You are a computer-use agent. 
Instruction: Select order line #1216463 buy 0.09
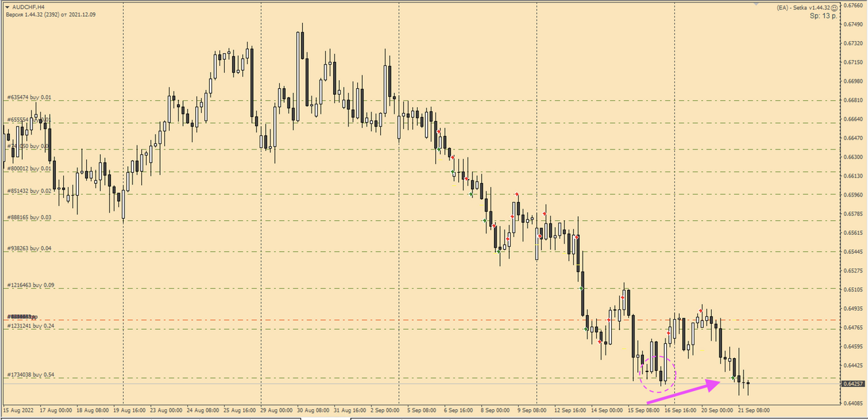[x=30, y=285]
